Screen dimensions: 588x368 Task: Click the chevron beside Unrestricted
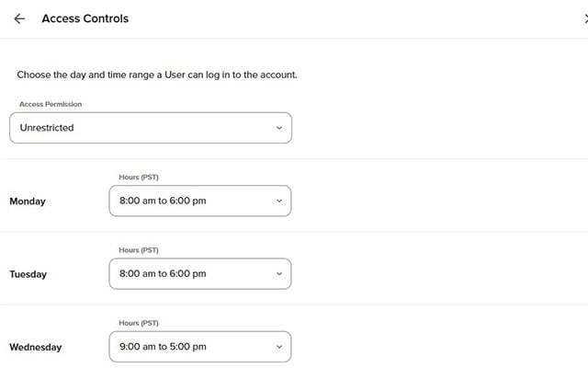279,128
